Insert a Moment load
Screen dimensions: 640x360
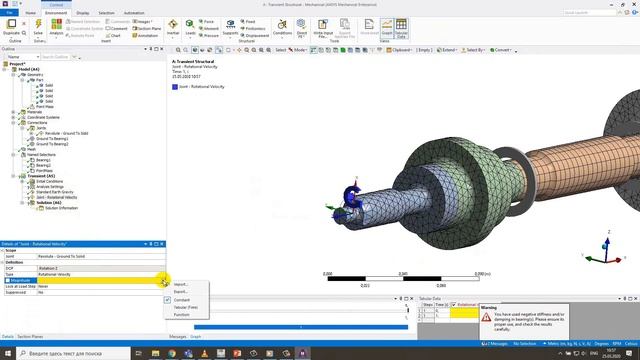point(209,29)
